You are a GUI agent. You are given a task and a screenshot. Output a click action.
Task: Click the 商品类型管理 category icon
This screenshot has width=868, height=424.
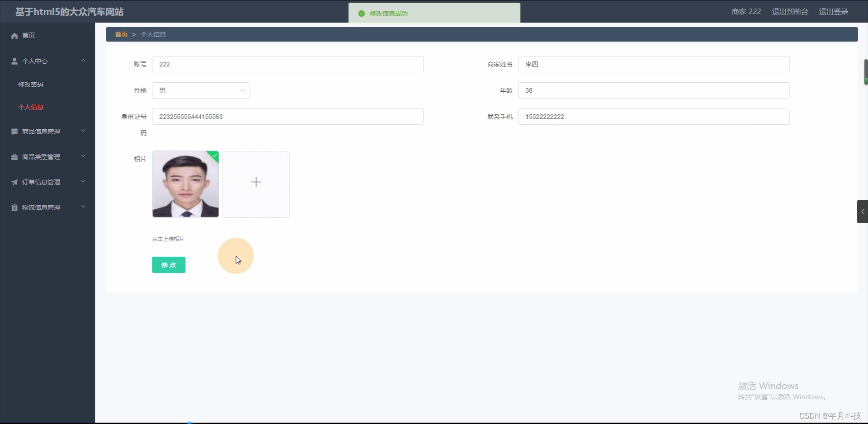(14, 157)
